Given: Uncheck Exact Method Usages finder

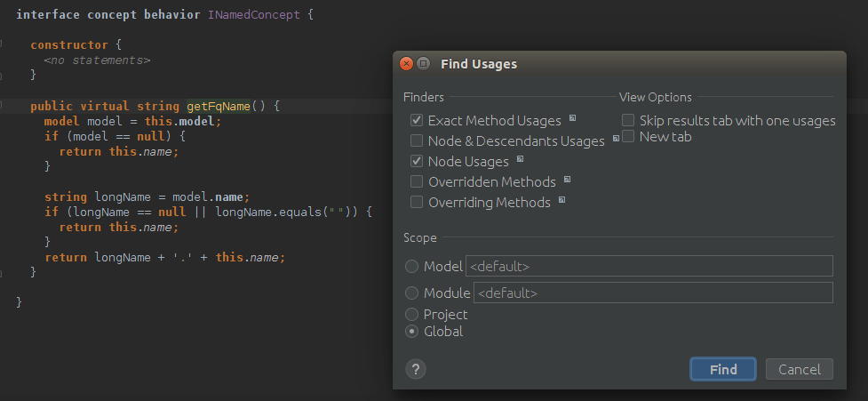Looking at the screenshot, I should pos(417,120).
